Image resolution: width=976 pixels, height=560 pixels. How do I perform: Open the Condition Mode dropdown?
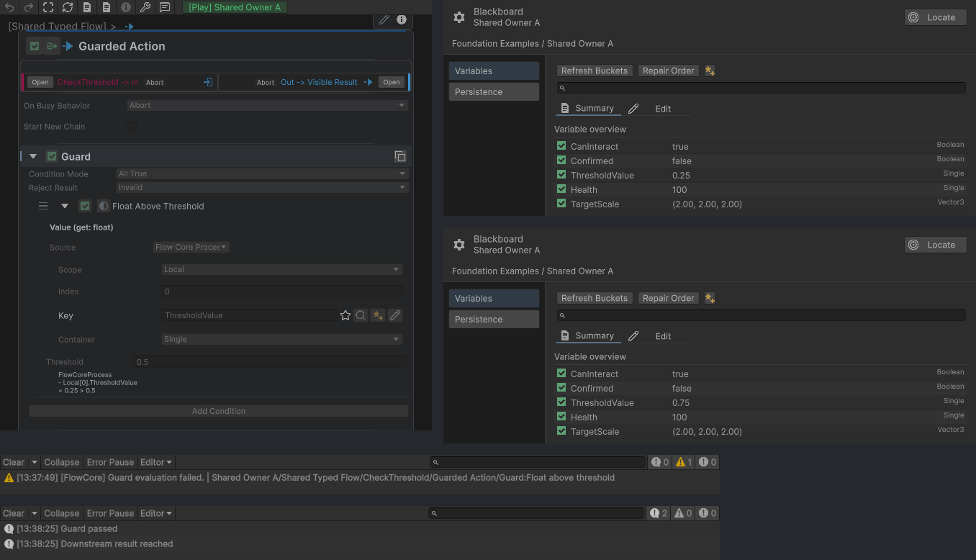(263, 173)
